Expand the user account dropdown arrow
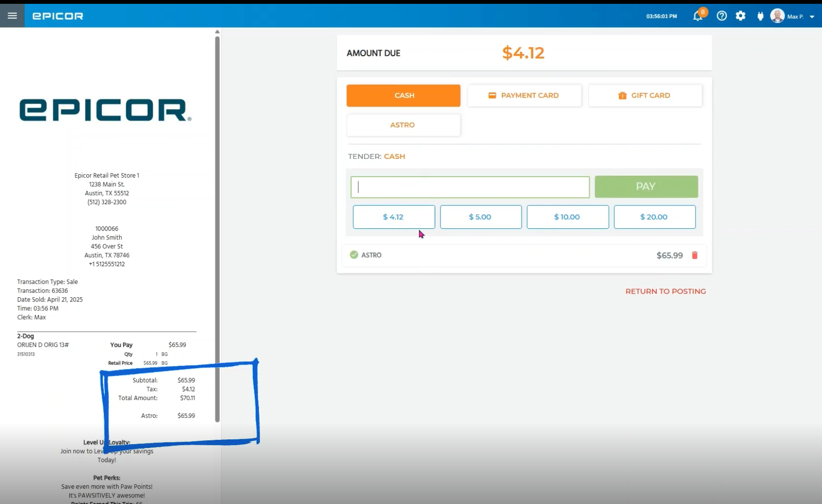Image resolution: width=822 pixels, height=504 pixels. tap(812, 17)
